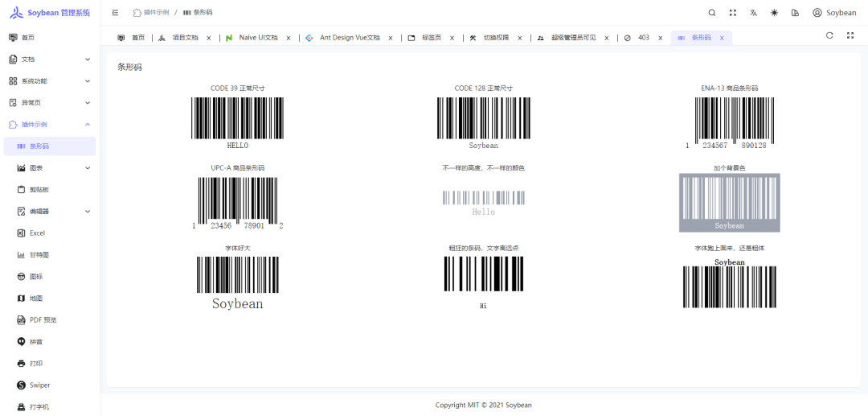The width and height of the screenshot is (868, 416).
Task: Expand the 文档 sidebar menu
Action: pyautogui.click(x=50, y=60)
